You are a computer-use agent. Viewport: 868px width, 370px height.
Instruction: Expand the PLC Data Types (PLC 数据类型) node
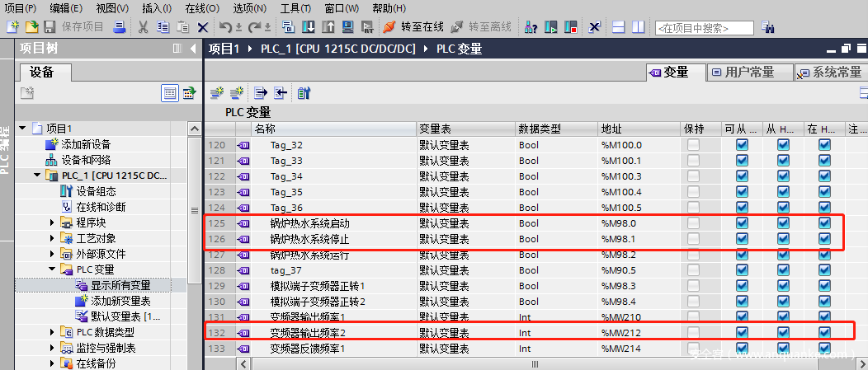53,332
